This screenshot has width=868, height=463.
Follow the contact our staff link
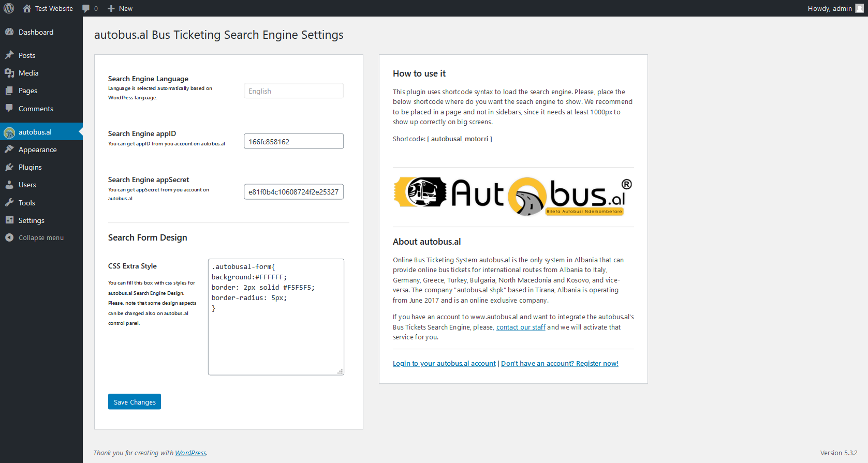[x=521, y=327]
